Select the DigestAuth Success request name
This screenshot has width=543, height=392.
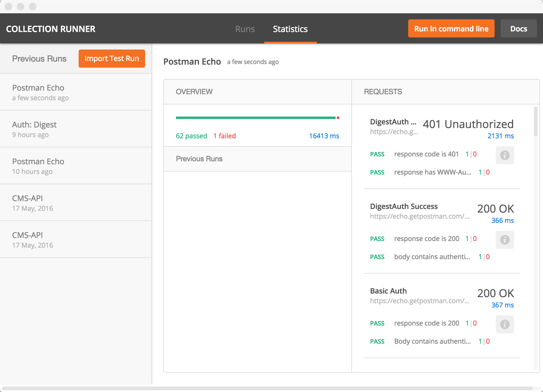(404, 206)
